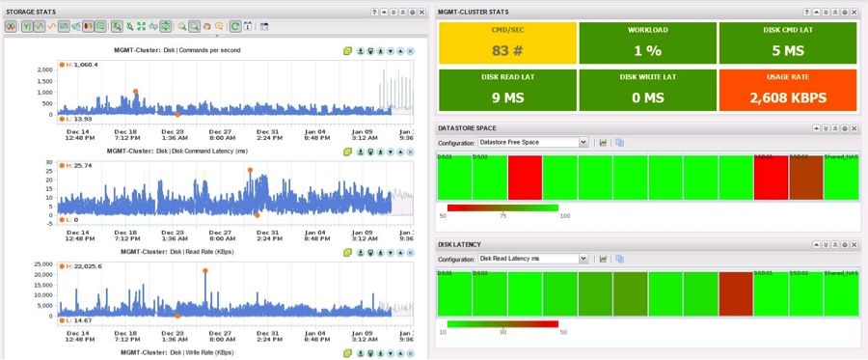
Task: Click green copy icon on Write Rate chart
Action: pyautogui.click(x=347, y=353)
